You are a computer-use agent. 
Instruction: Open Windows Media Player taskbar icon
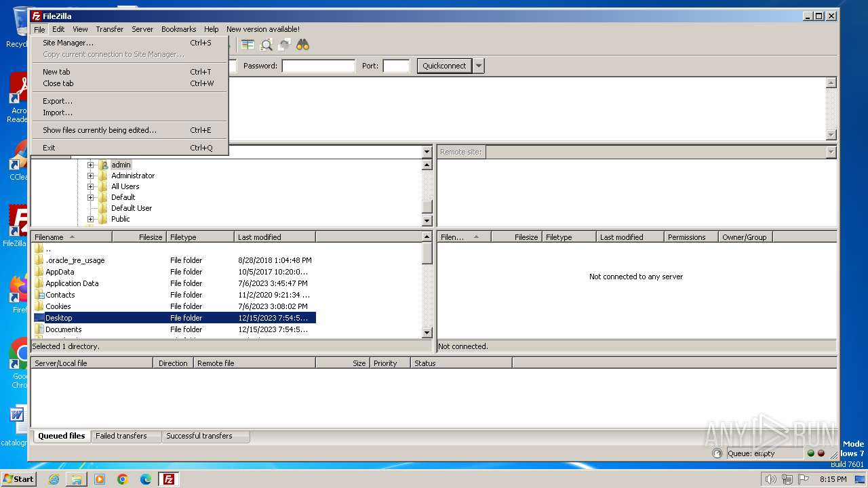coord(100,479)
